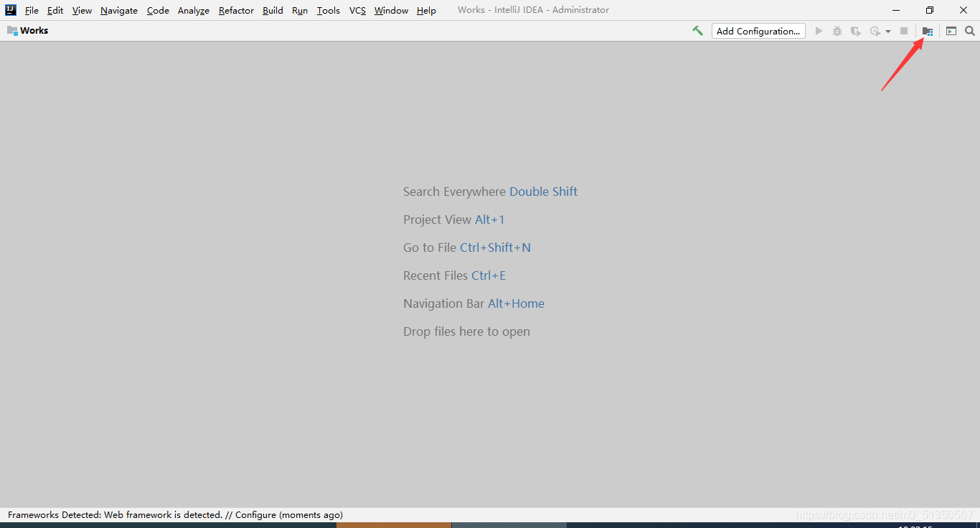Click the Run with Coverage icon
The height and width of the screenshot is (528, 980).
point(856,31)
